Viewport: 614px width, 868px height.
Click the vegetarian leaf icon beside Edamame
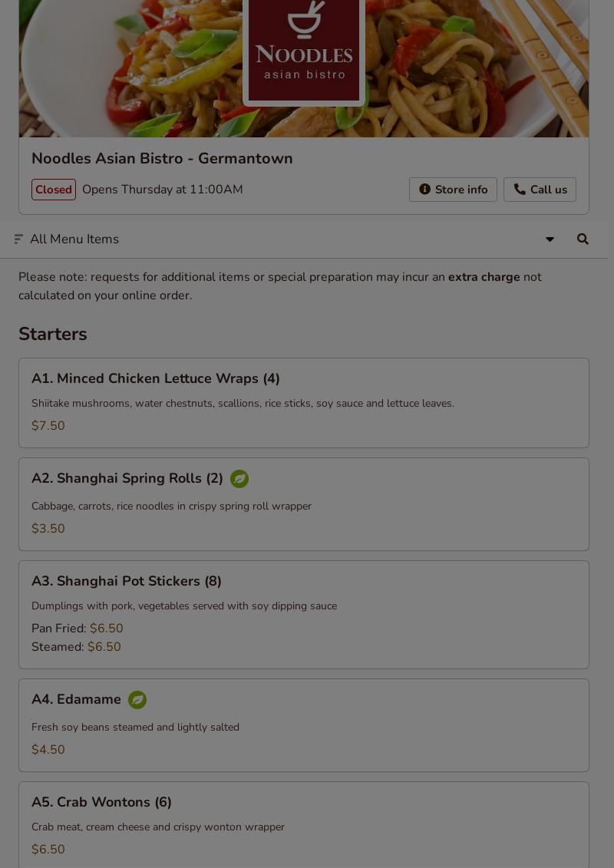tap(137, 700)
